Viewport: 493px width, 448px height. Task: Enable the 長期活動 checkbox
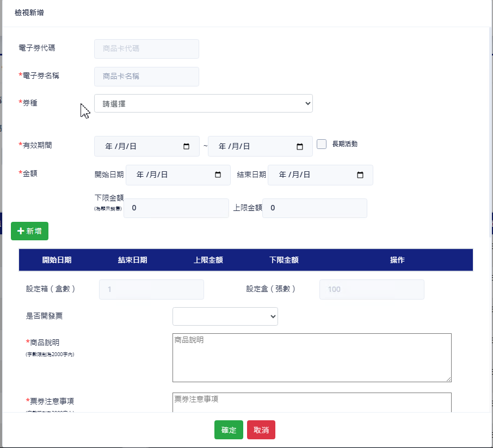[321, 144]
